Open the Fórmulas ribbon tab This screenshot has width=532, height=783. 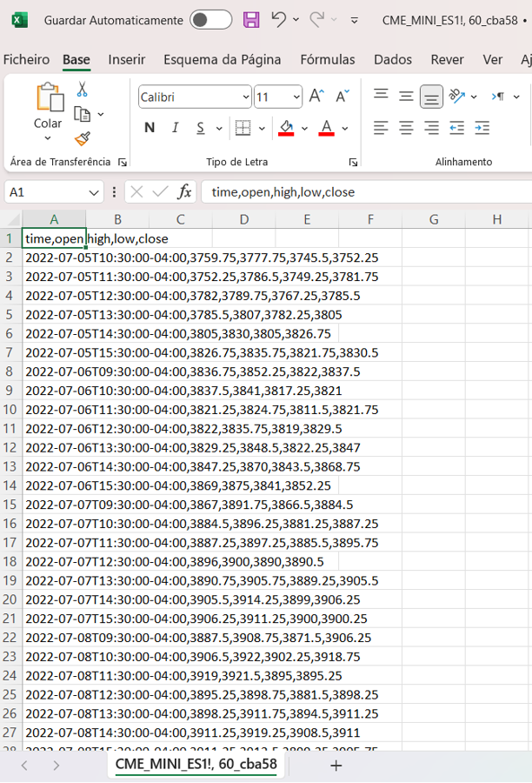coord(328,59)
